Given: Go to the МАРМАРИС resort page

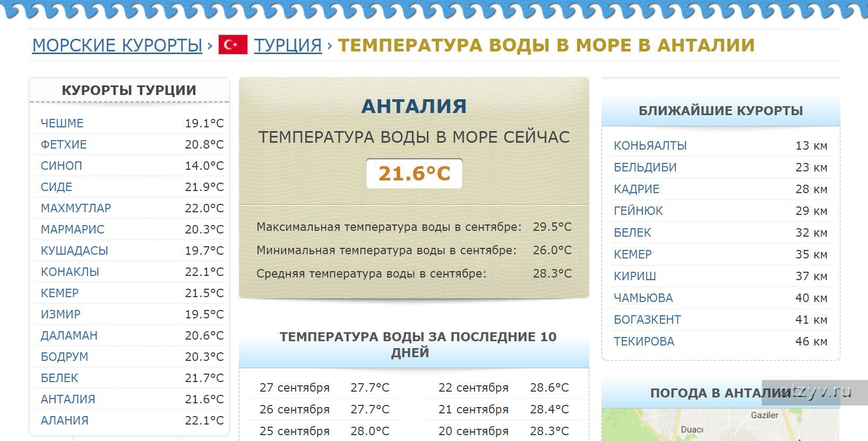Looking at the screenshot, I should point(73,229).
